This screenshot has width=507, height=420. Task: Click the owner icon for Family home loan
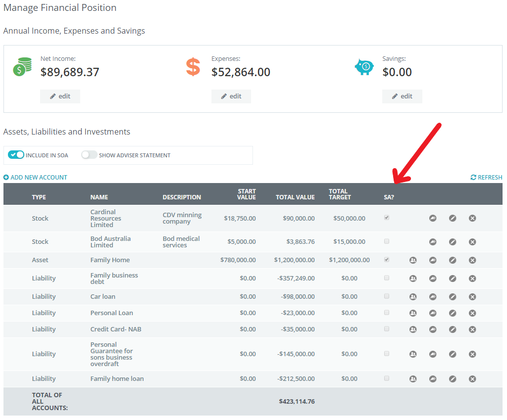click(413, 379)
